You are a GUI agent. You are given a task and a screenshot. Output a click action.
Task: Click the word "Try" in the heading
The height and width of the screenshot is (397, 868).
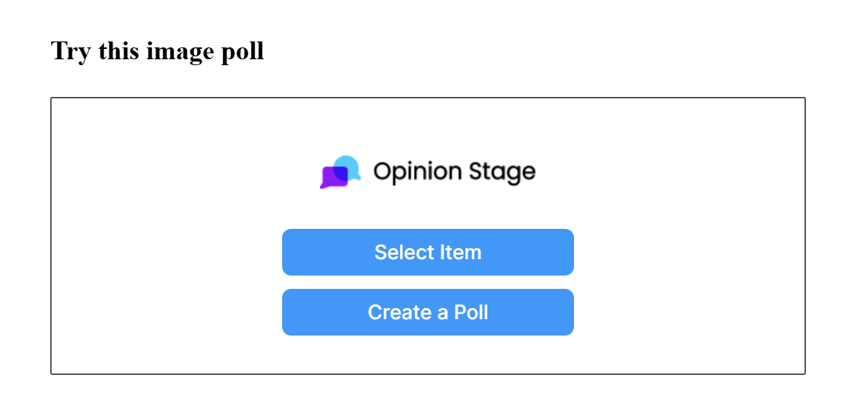[70, 53]
